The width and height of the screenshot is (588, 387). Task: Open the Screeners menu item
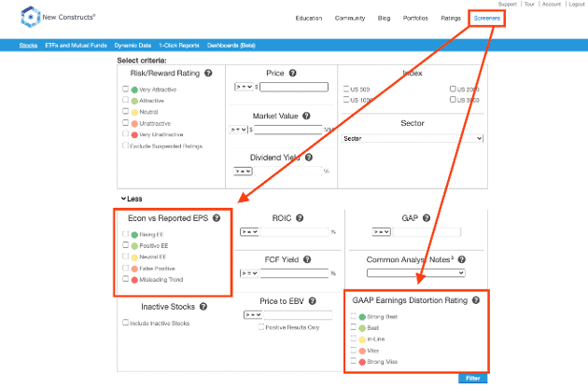488,18
